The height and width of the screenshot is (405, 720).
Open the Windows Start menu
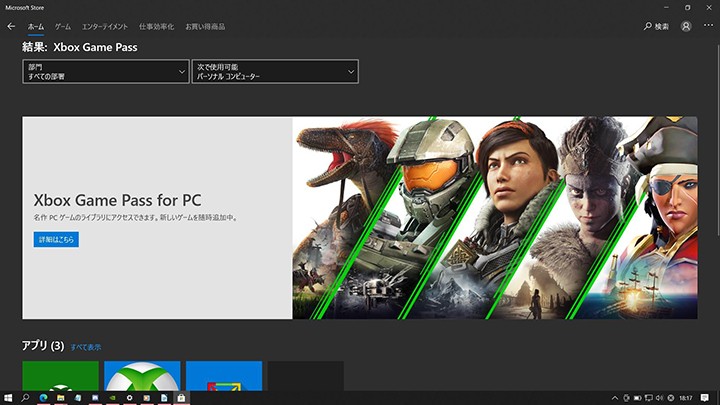point(8,398)
